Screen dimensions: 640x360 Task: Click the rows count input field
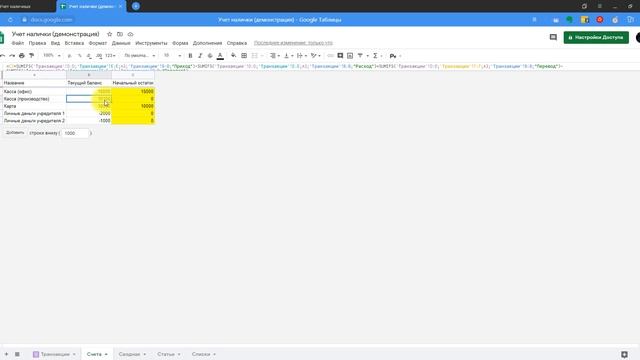[x=75, y=133]
